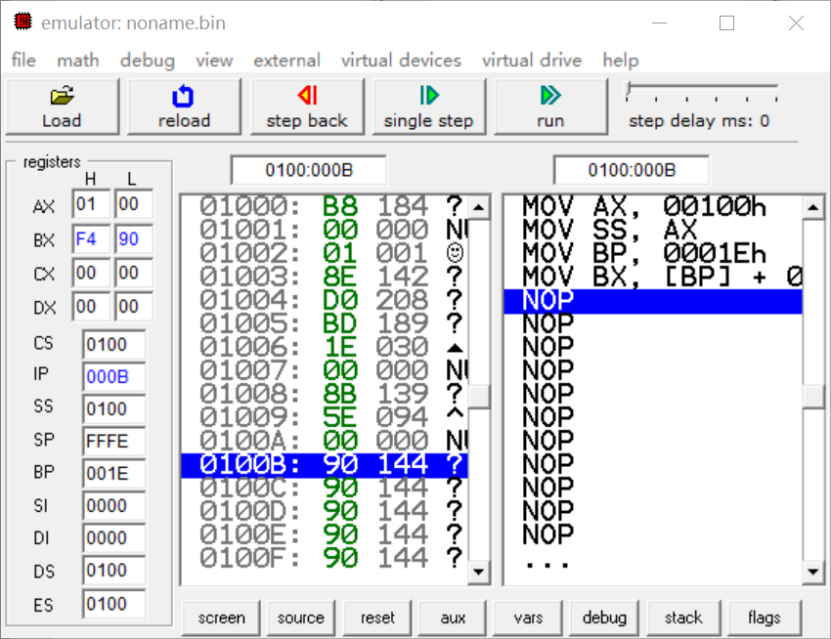The width and height of the screenshot is (831, 639).
Task: Open the virtual drive menu
Action: click(531, 60)
